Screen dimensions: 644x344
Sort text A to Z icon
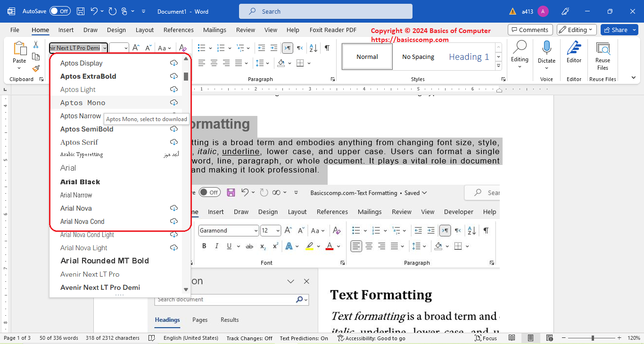pyautogui.click(x=313, y=48)
